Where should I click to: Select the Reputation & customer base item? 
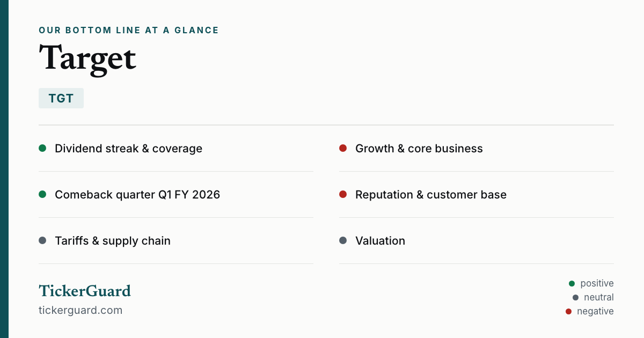click(477, 195)
